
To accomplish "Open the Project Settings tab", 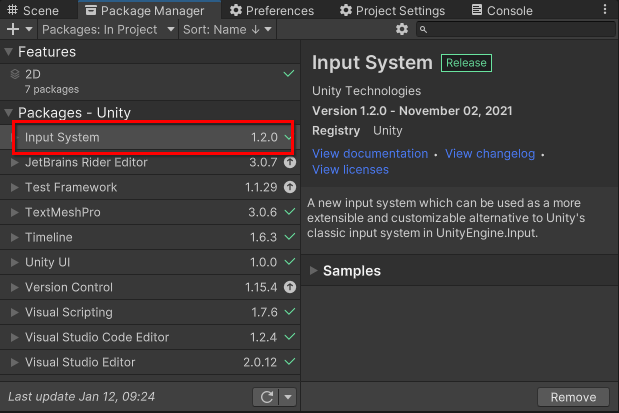I will point(392,10).
